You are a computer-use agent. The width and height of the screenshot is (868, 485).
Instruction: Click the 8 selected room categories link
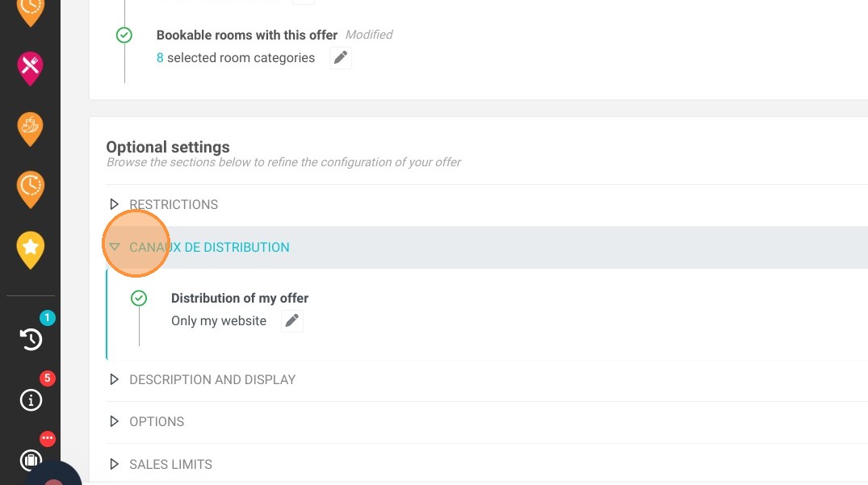[x=236, y=57]
